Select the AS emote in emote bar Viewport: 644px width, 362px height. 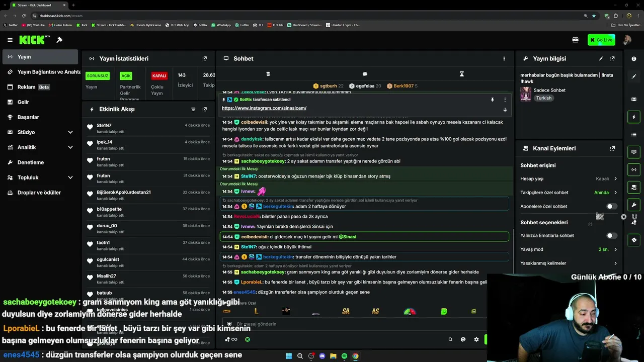[375, 311]
